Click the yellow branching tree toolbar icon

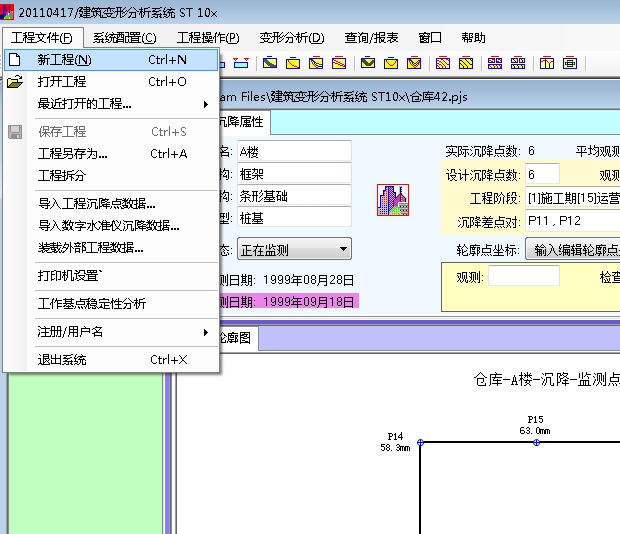pyautogui.click(x=547, y=63)
